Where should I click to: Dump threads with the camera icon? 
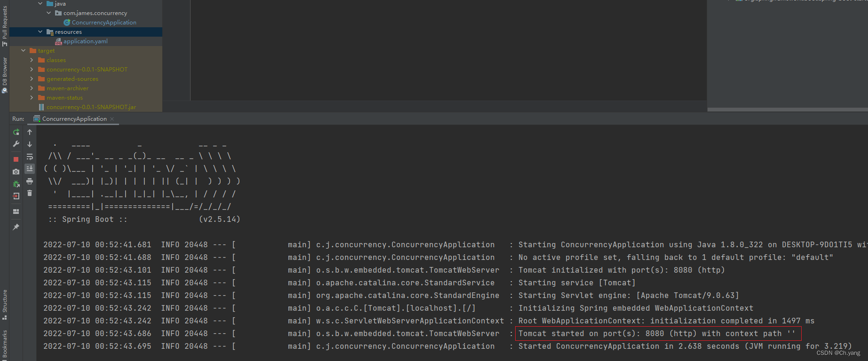16,172
